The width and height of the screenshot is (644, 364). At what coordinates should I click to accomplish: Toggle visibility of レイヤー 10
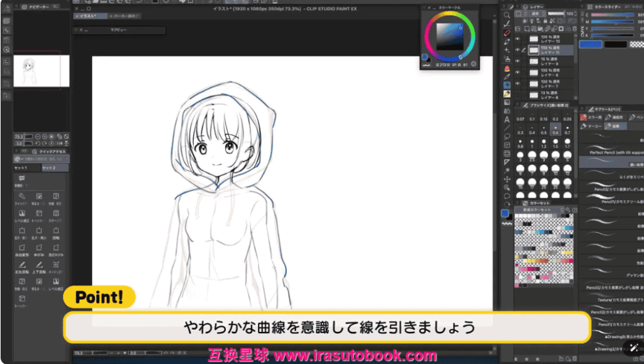tap(518, 38)
